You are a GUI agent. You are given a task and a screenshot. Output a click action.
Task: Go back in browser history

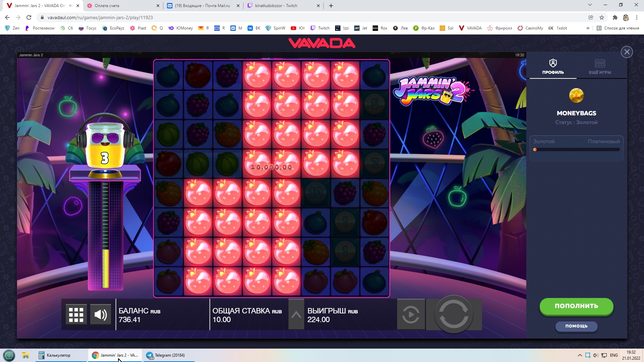tap(7, 17)
